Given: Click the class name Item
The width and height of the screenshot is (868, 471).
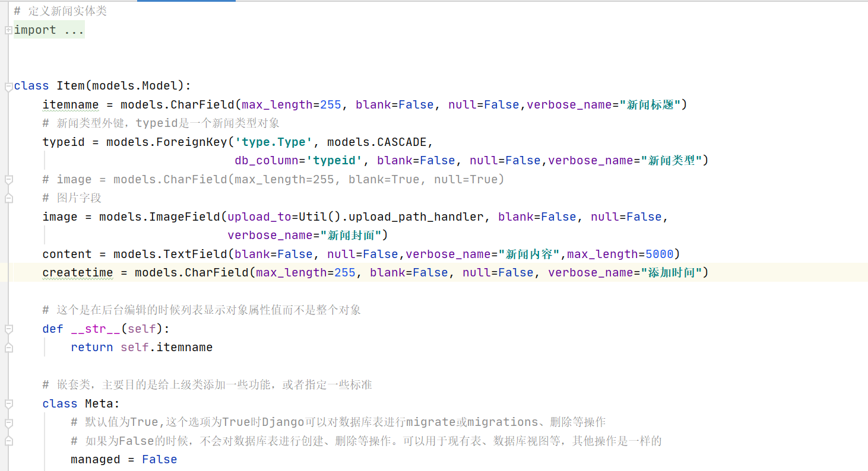Looking at the screenshot, I should click(71, 85).
